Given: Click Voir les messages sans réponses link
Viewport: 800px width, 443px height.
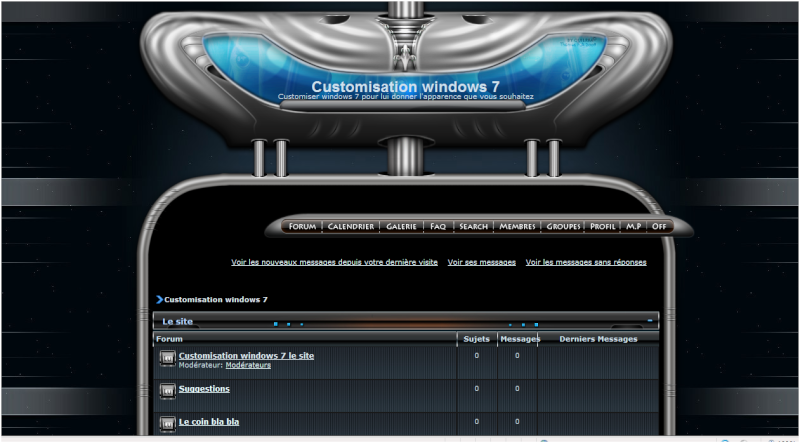Looking at the screenshot, I should point(586,262).
